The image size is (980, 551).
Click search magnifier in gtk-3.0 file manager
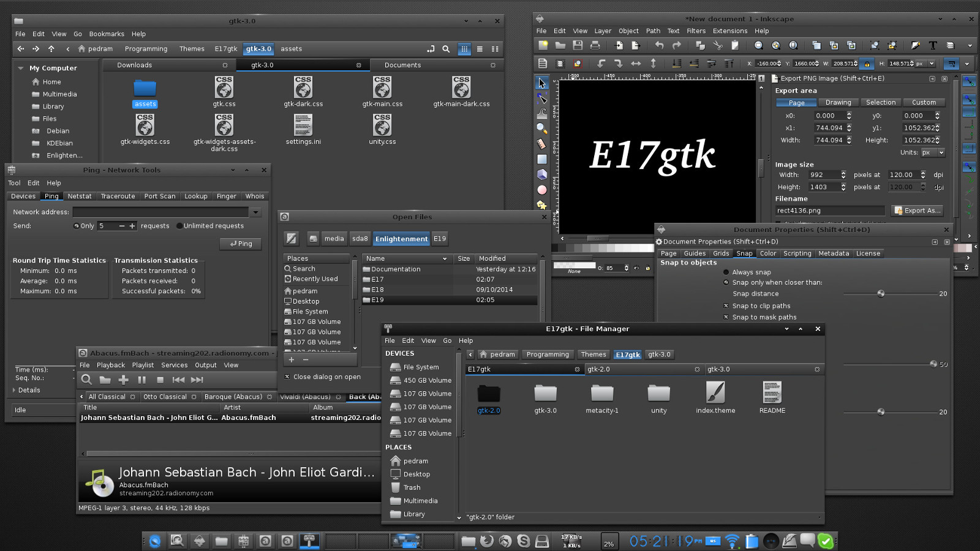(x=446, y=49)
